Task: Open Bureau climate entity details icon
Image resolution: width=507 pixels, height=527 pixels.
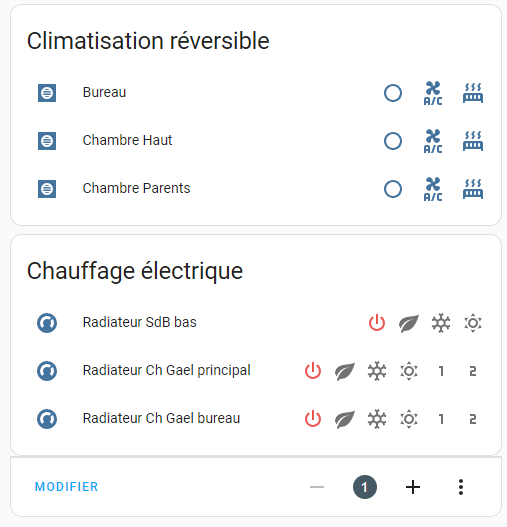Action: 47,93
